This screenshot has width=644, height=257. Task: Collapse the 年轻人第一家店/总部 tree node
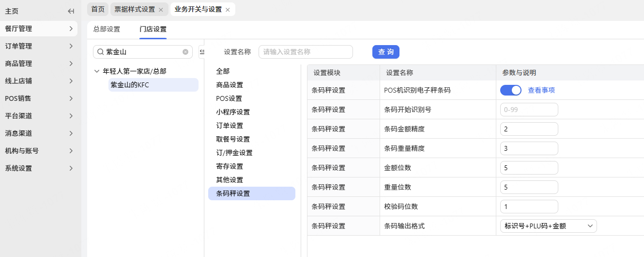coord(96,71)
